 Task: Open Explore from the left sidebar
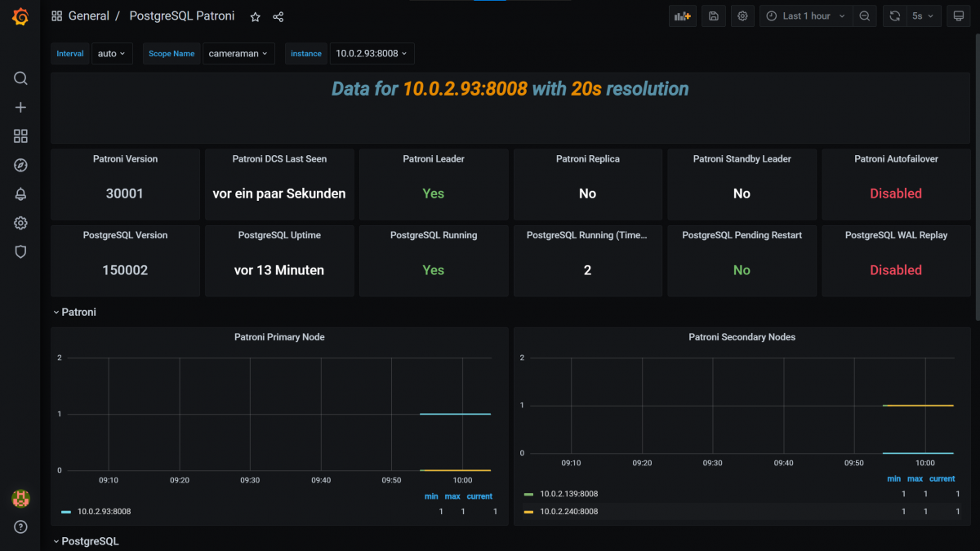click(x=20, y=164)
